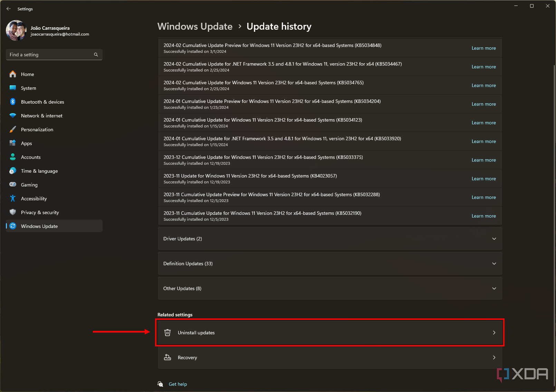Minimize the Settings window
This screenshot has height=392, width=556.
(x=516, y=6)
